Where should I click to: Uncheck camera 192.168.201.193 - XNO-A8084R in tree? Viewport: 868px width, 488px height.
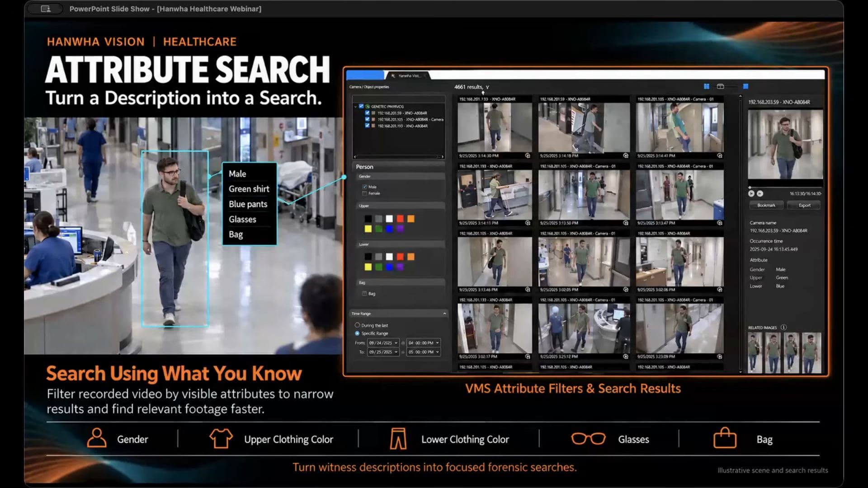click(367, 126)
